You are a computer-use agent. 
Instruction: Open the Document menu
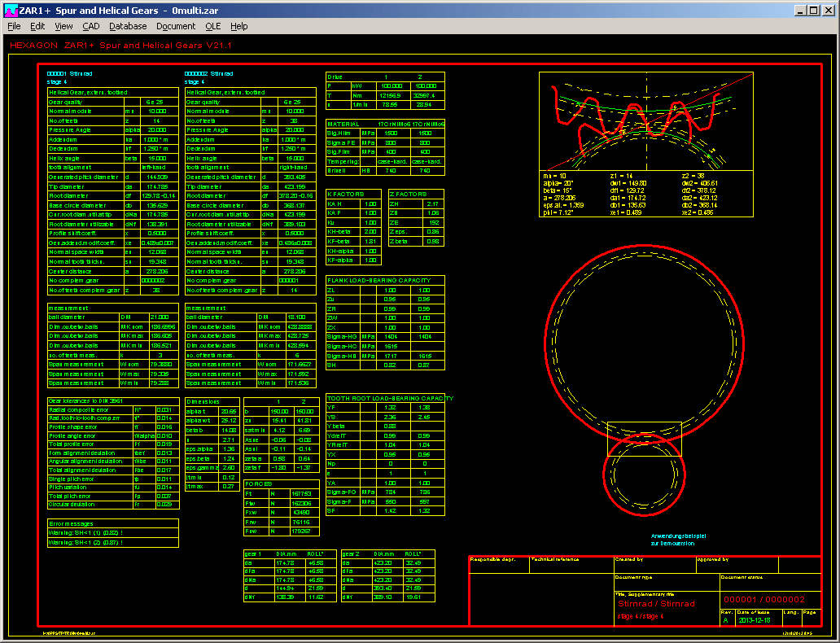click(176, 26)
